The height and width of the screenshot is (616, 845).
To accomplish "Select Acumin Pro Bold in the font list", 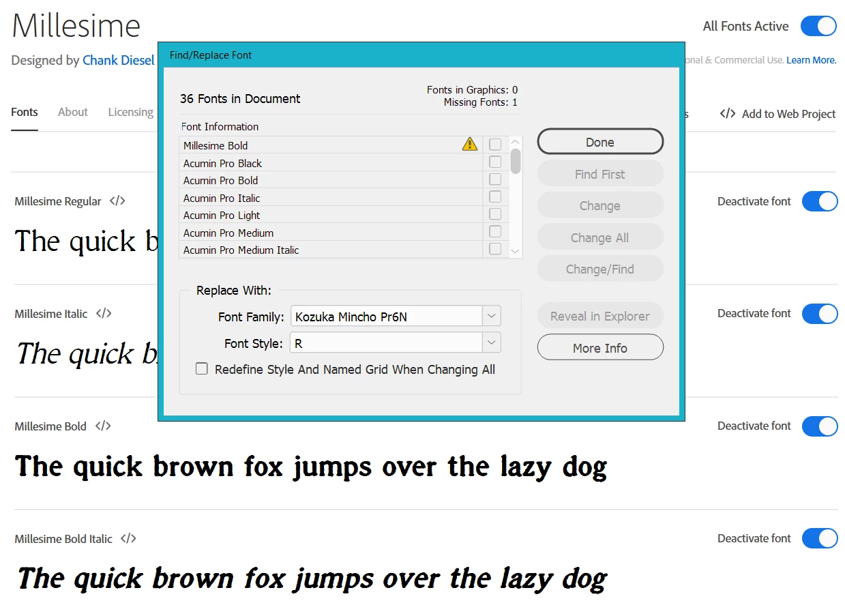I will pos(331,180).
